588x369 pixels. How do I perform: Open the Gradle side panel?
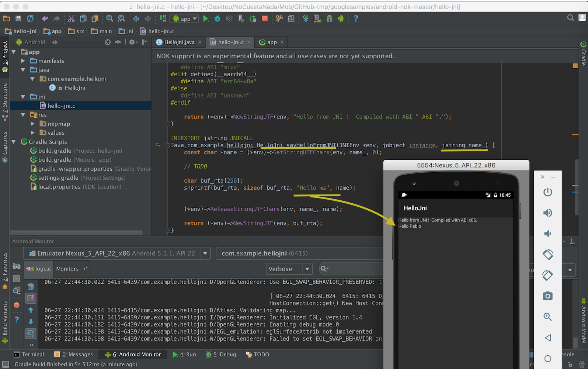click(x=583, y=54)
